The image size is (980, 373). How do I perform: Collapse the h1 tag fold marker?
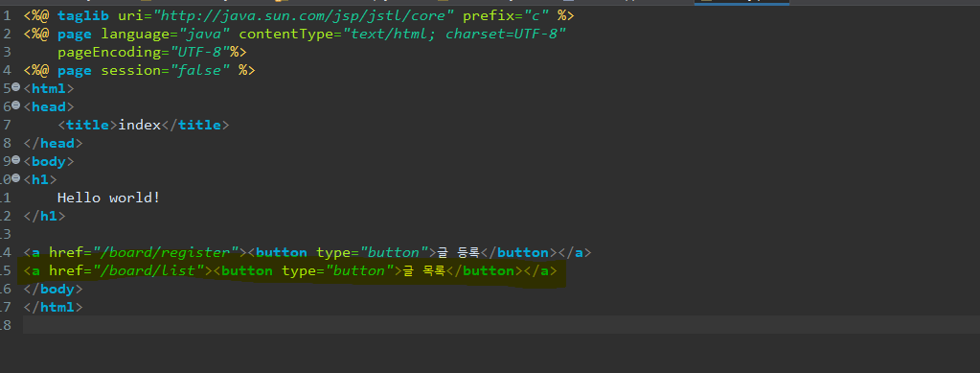[x=16, y=178]
